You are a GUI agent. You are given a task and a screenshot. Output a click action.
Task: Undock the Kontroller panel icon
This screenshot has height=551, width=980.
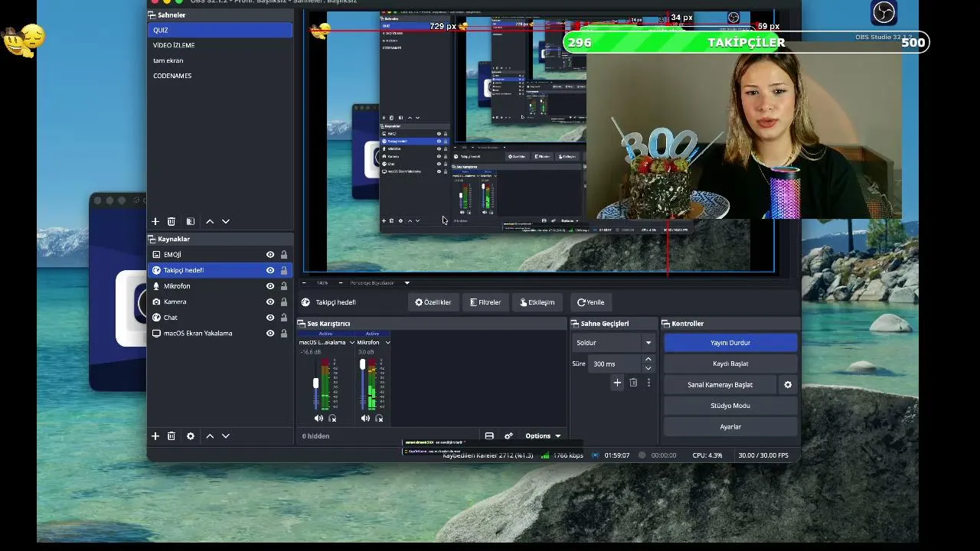click(666, 324)
